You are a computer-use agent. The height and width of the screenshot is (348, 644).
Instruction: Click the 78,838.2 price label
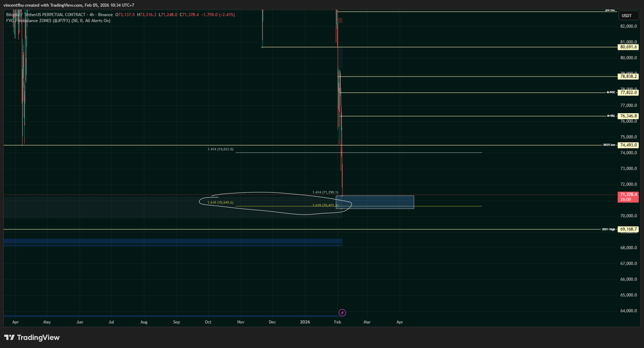(x=628, y=77)
